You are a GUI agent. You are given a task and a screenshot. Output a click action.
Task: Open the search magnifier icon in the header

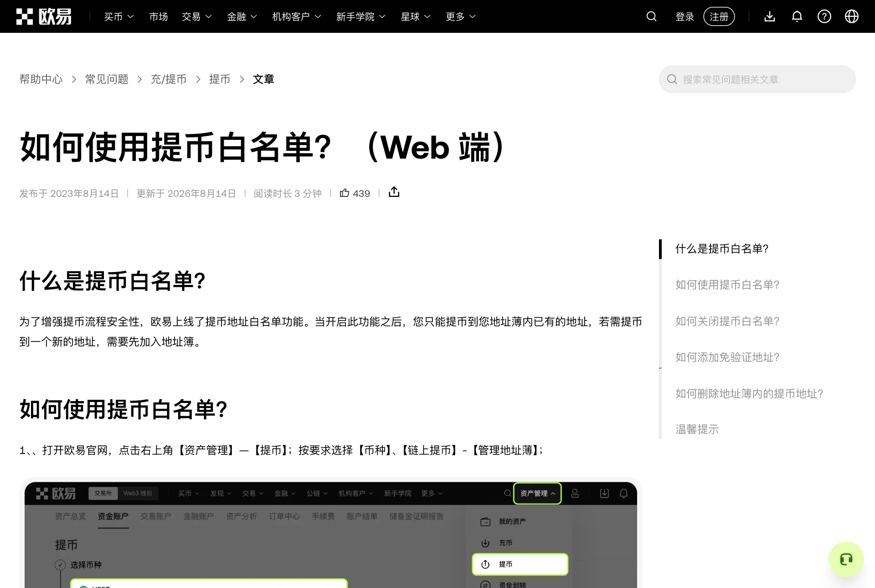(x=652, y=16)
